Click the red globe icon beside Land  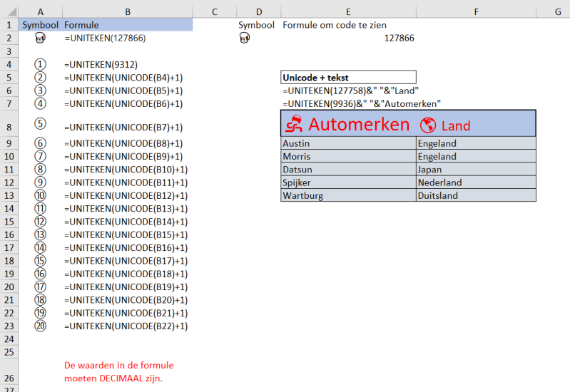428,125
